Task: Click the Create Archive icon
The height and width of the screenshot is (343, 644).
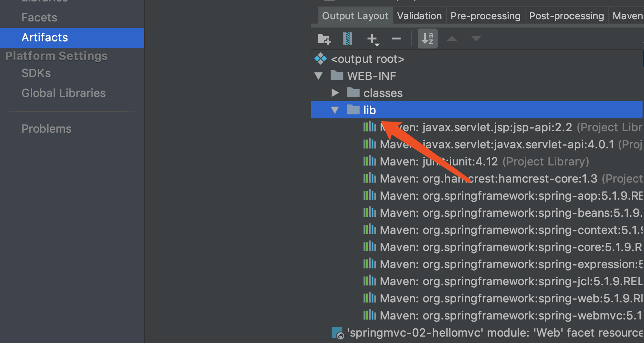Action: coord(347,39)
